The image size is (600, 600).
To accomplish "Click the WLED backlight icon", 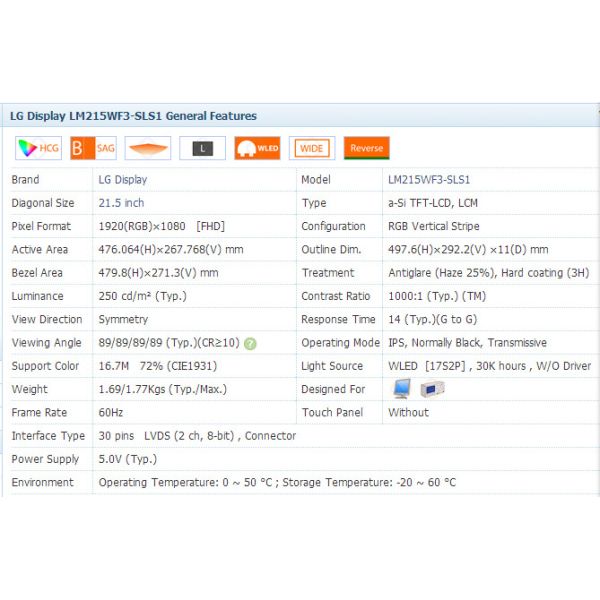I will tap(257, 148).
